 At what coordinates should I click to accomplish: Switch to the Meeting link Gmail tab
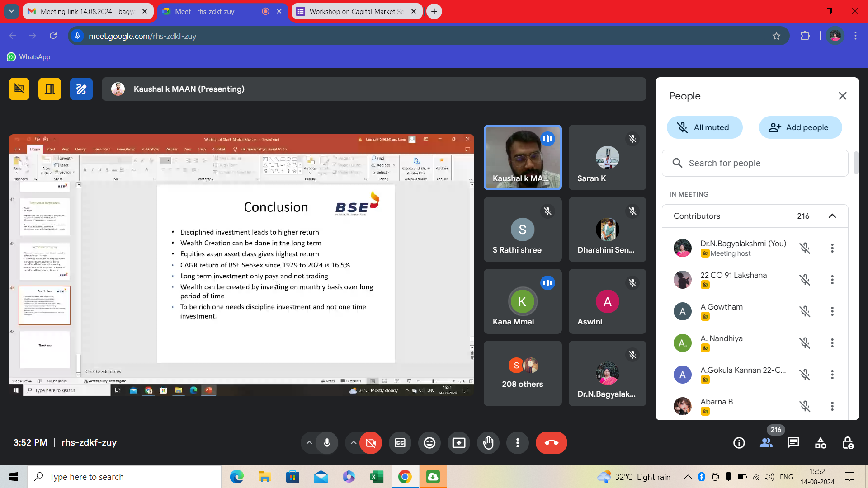[x=87, y=11]
